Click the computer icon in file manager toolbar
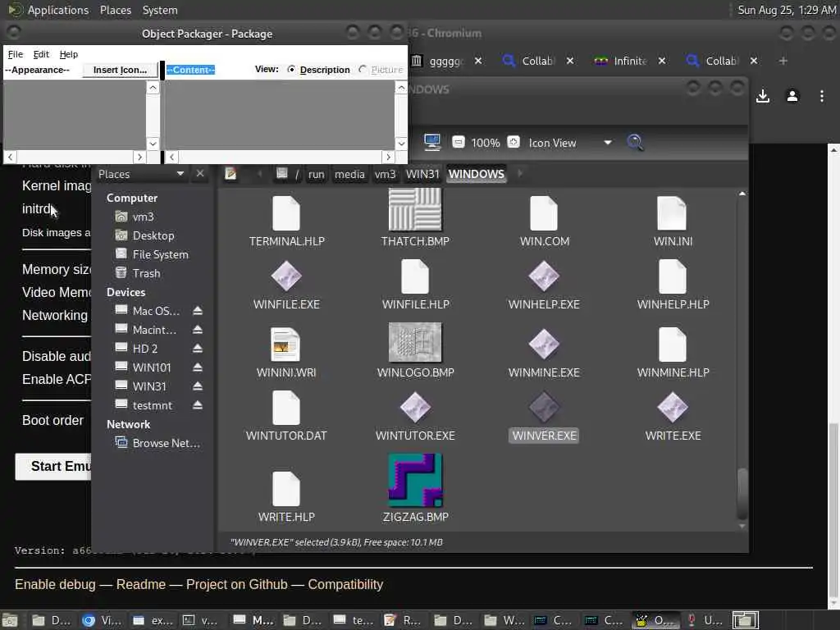Viewport: 840px width, 630px height. pyautogui.click(x=431, y=142)
